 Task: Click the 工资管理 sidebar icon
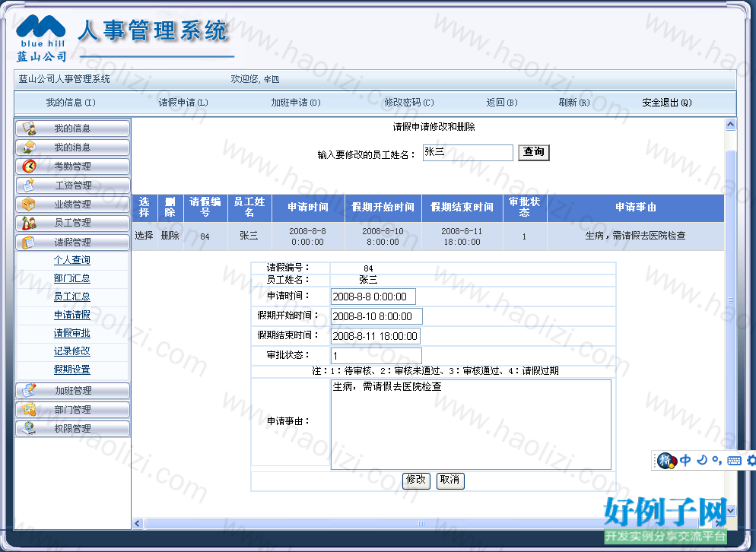pos(29,185)
